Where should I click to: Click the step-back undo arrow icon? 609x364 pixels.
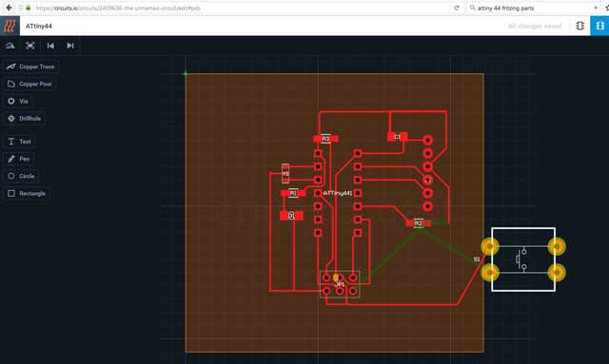coord(50,46)
